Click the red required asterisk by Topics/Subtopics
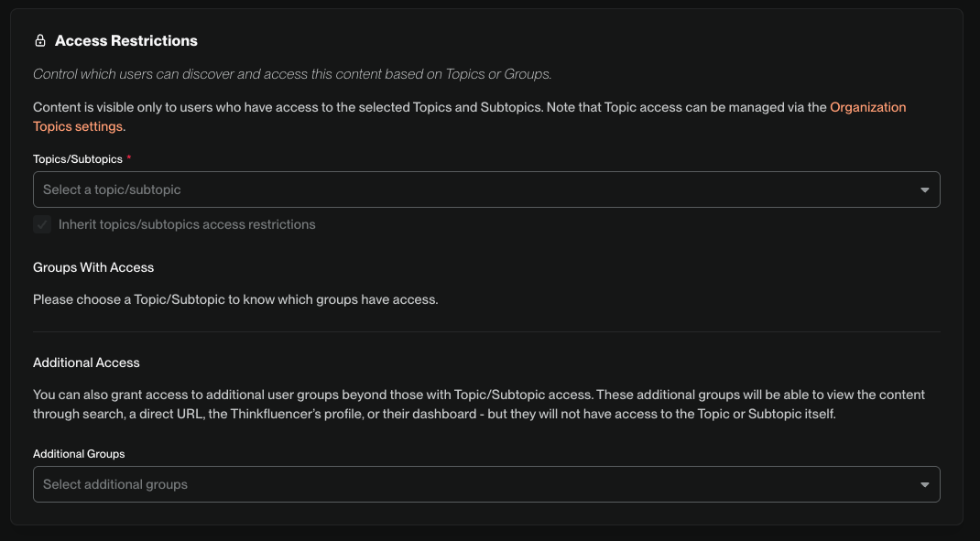This screenshot has width=980, height=541. (x=129, y=158)
